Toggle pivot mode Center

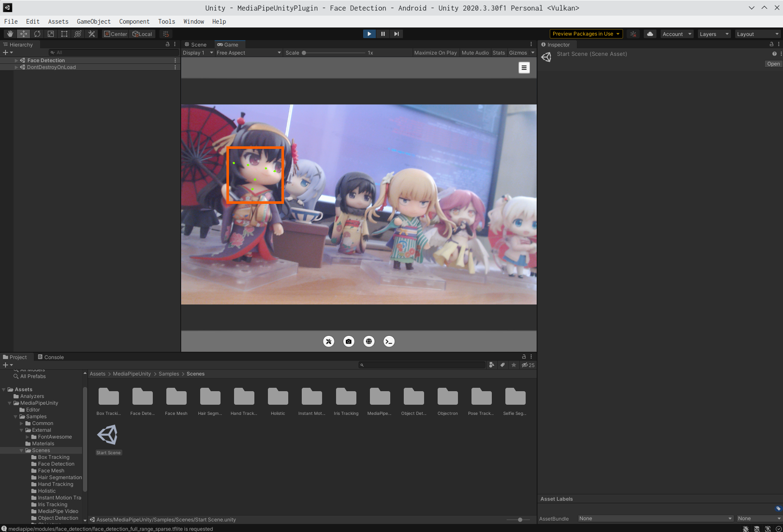(116, 34)
